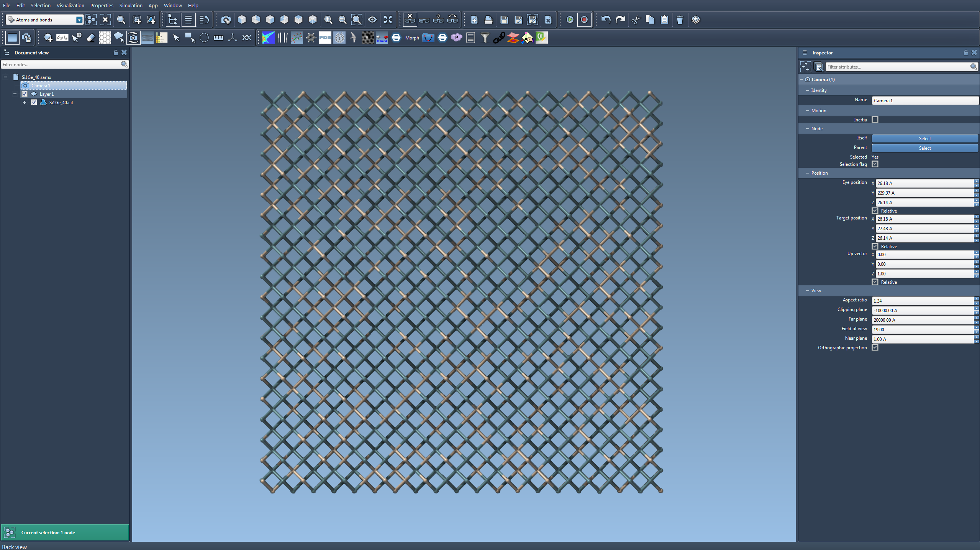Select the measurement ruler tool
The image size is (980, 550).
point(218,38)
